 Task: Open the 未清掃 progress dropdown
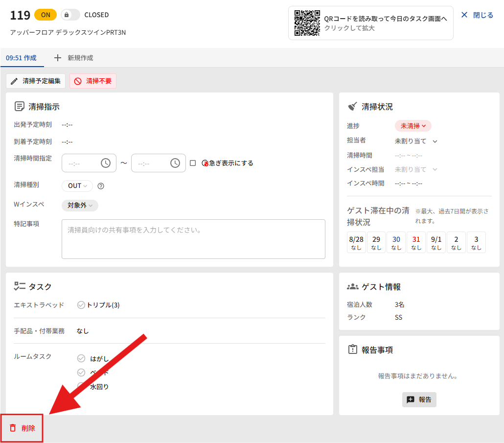413,126
